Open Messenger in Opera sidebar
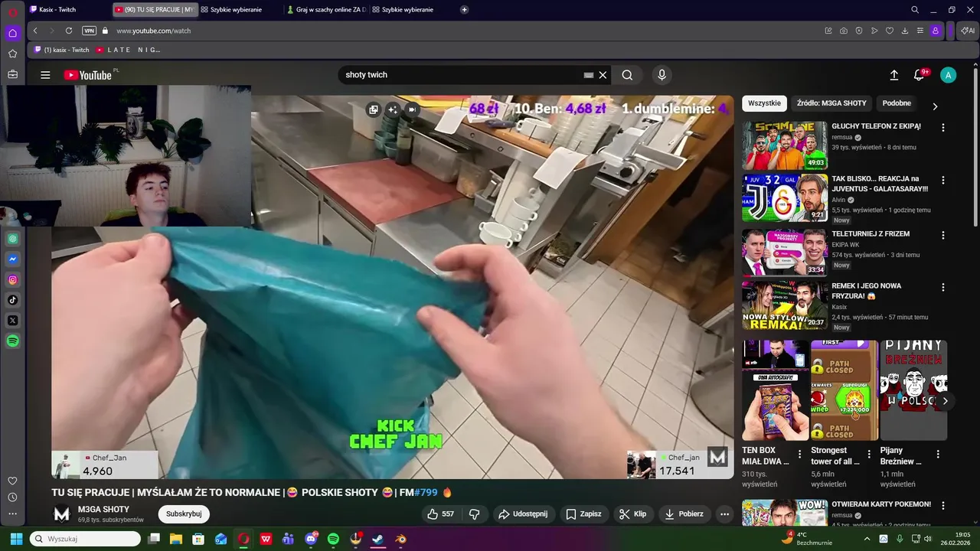Screen dimensions: 980x551 (x=12, y=259)
